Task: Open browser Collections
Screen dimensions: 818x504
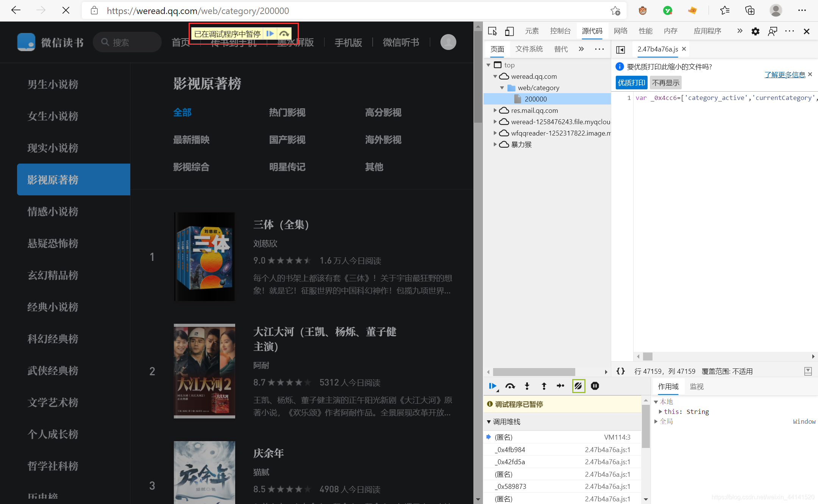Action: (750, 11)
